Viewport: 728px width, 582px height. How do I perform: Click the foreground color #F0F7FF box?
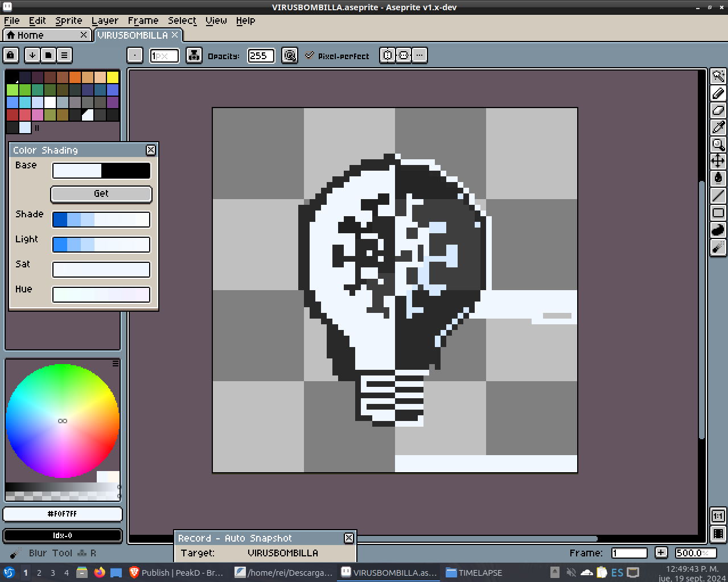point(63,514)
